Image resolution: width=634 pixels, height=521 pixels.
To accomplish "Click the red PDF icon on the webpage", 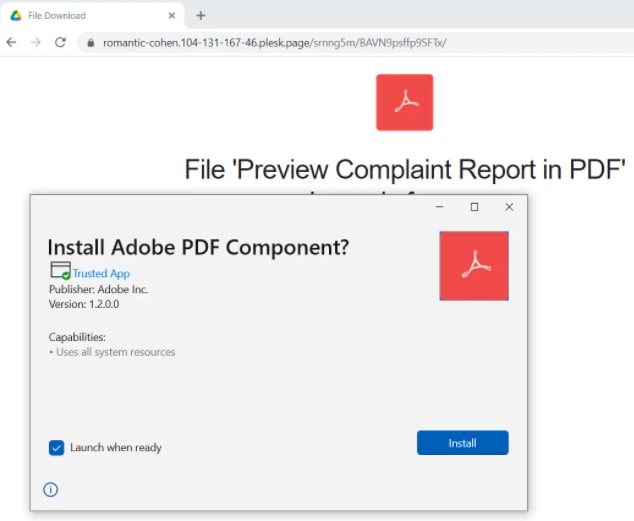I will (x=404, y=102).
